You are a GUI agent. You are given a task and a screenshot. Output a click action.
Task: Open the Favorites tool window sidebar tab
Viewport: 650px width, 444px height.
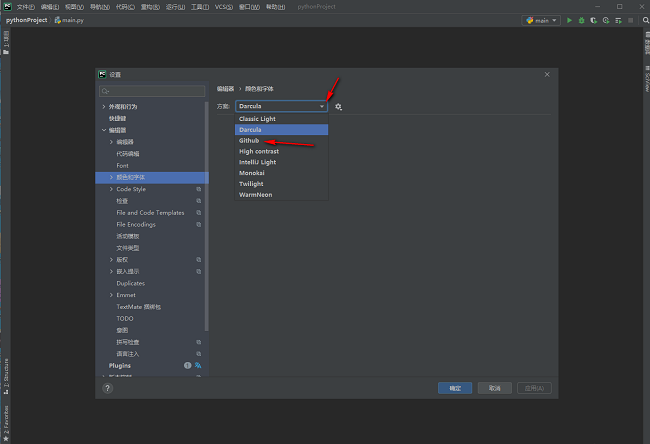pos(6,424)
